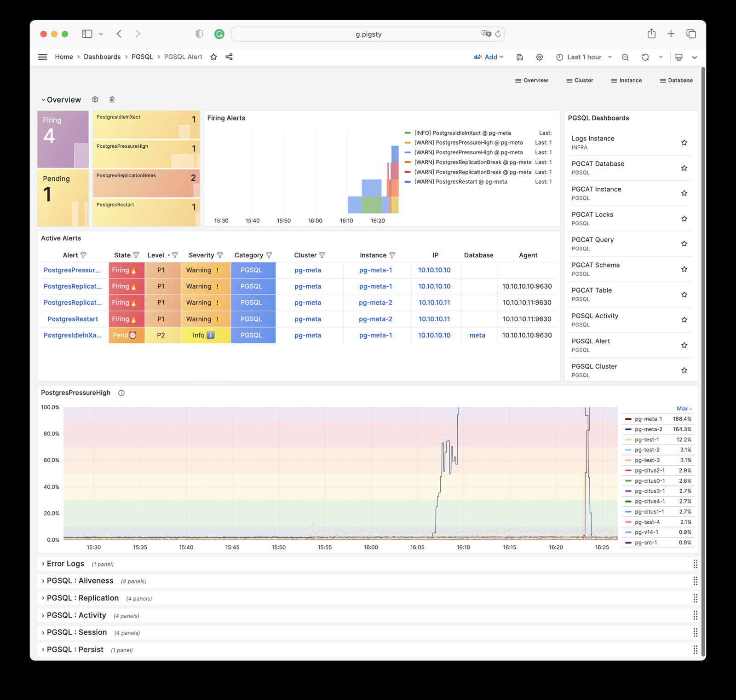736x700 pixels.
Task: Filter the State column in Active Alerts
Action: 136,255
